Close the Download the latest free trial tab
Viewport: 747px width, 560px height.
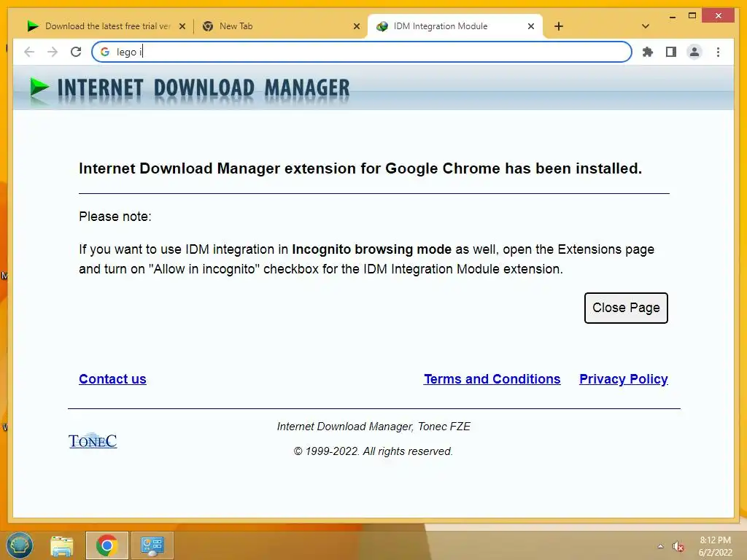182,26
